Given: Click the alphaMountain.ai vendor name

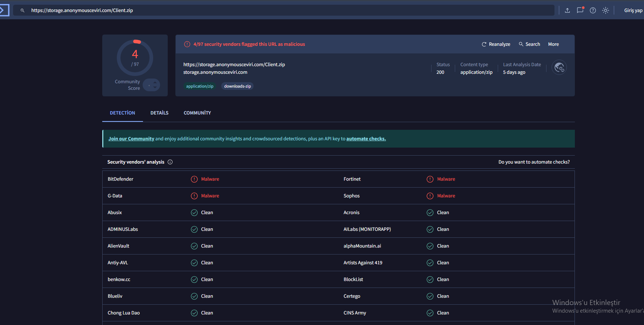Looking at the screenshot, I should [362, 246].
